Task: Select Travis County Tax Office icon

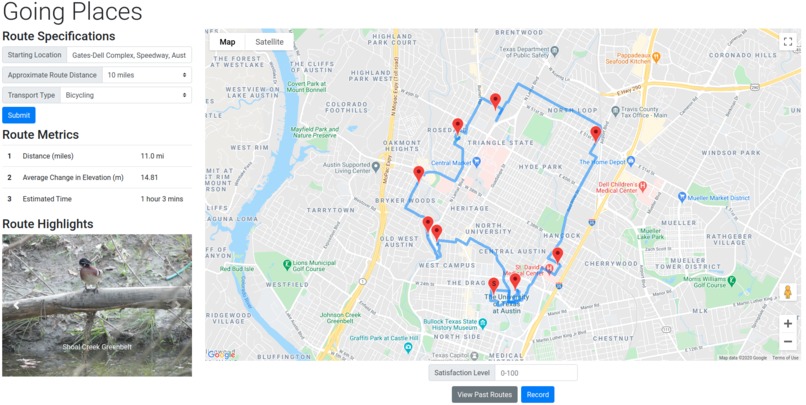Action: tap(615, 111)
